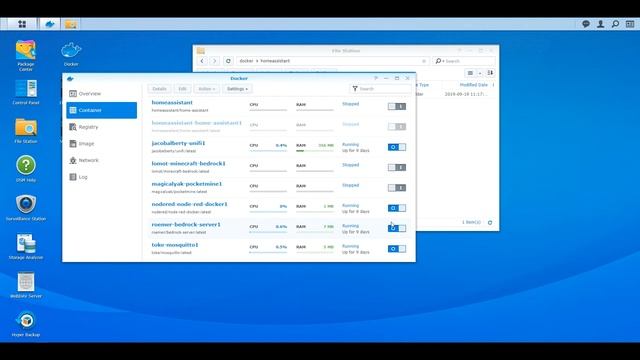The width and height of the screenshot is (640, 360).
Task: Open the Docker window help icon
Action: pyautogui.click(x=376, y=78)
